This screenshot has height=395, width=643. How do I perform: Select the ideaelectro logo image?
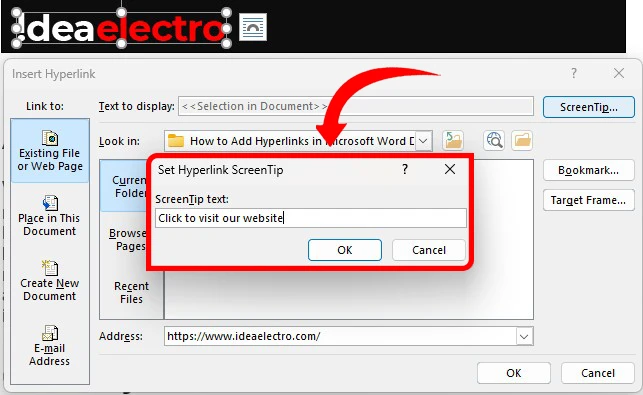[x=121, y=28]
